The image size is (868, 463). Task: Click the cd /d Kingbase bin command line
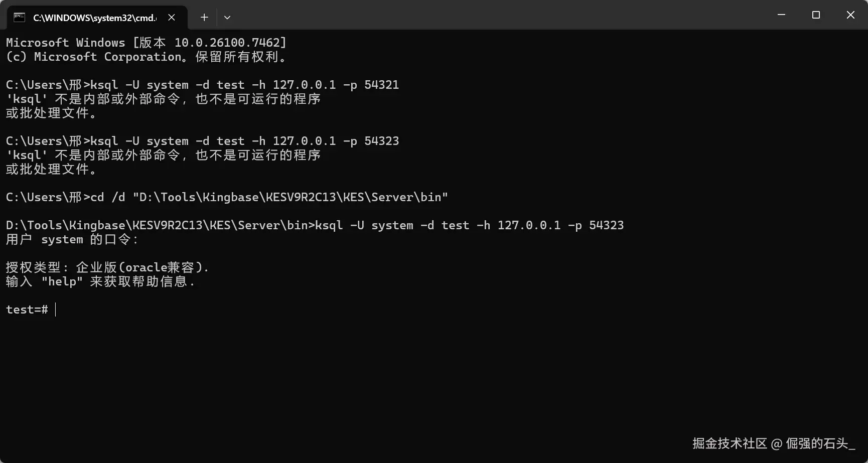[226, 197]
